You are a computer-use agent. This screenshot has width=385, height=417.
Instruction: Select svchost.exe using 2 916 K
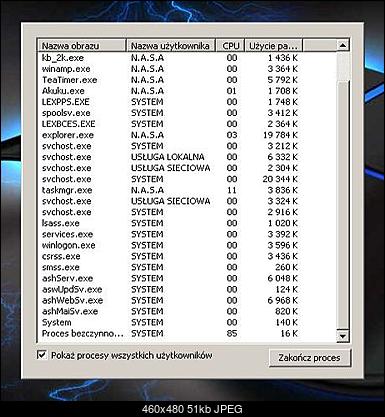[x=170, y=212]
